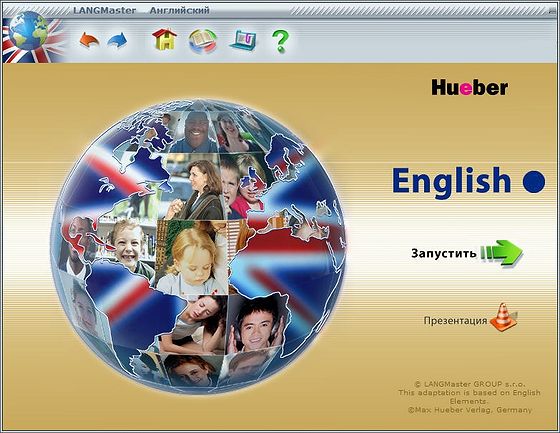Click the Английский label in title bar
Viewport: 560px width, 433px height.
pos(180,10)
